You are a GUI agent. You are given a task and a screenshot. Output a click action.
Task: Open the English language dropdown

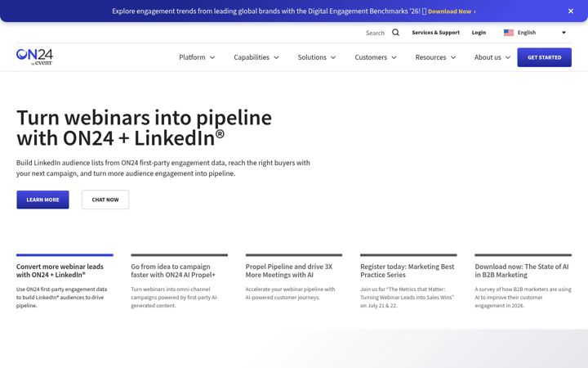(535, 33)
